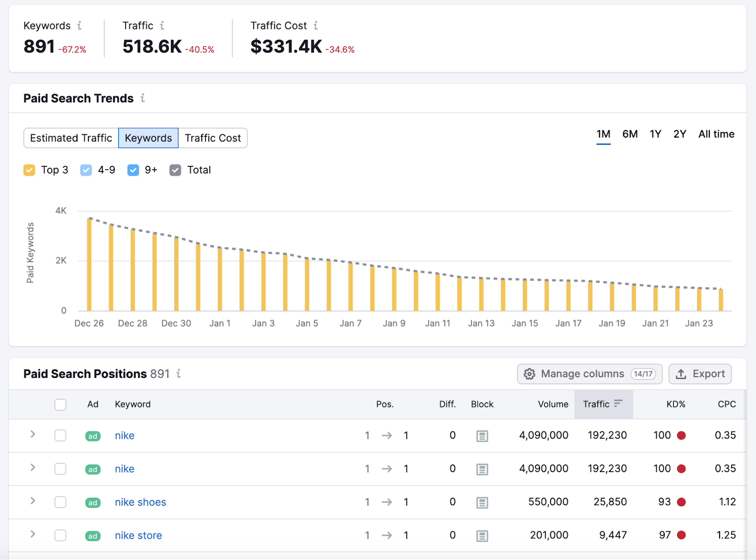Click the ad badge next to nike store
Screen dimensions: 756x560
(93, 535)
